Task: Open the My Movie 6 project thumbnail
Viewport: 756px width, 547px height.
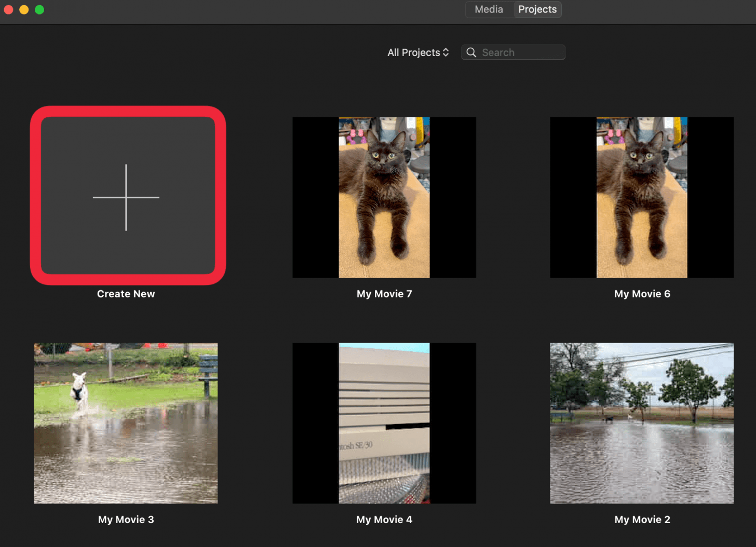Action: click(642, 197)
